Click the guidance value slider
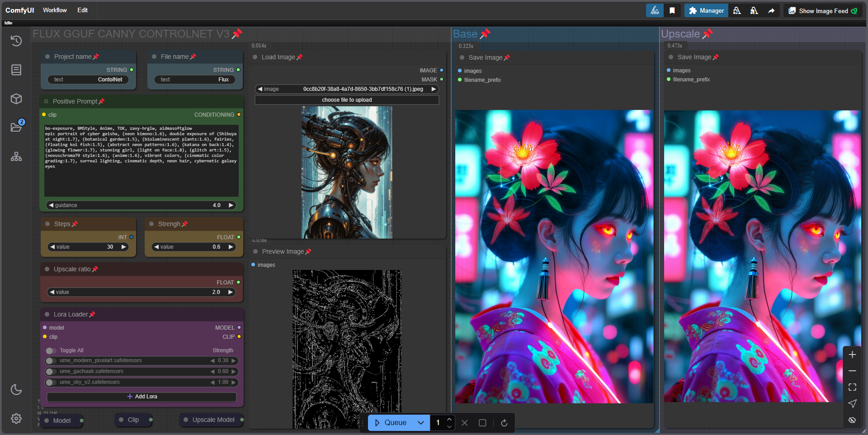 (x=142, y=205)
